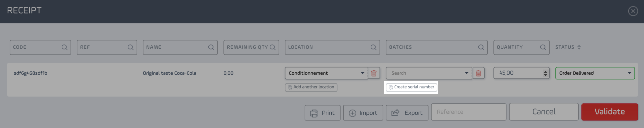Click the magnifier in the QUANTITY filter
This screenshot has height=128, width=644.
543,47
